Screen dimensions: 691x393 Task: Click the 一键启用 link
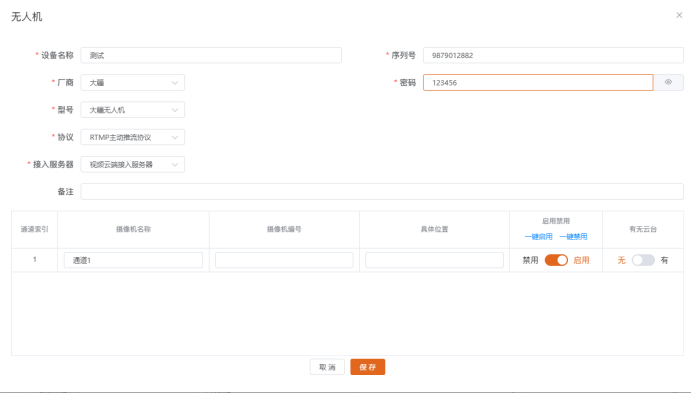pyautogui.click(x=539, y=237)
